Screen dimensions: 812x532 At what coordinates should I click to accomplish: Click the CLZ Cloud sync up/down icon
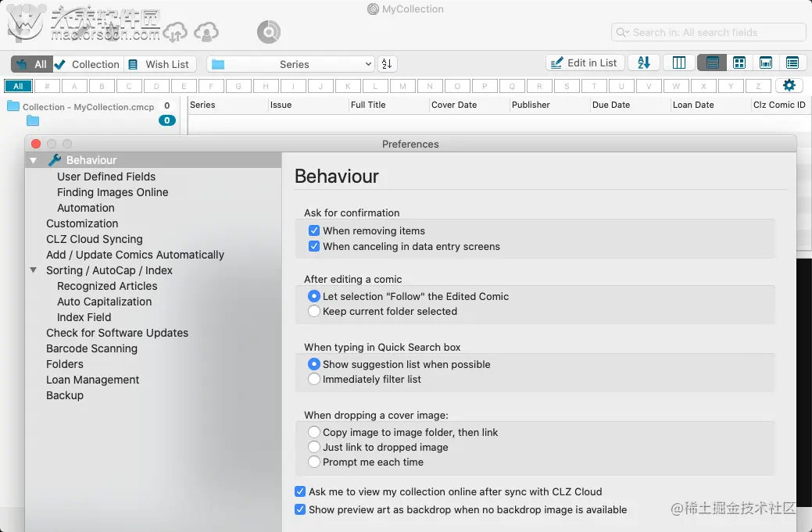(x=175, y=32)
